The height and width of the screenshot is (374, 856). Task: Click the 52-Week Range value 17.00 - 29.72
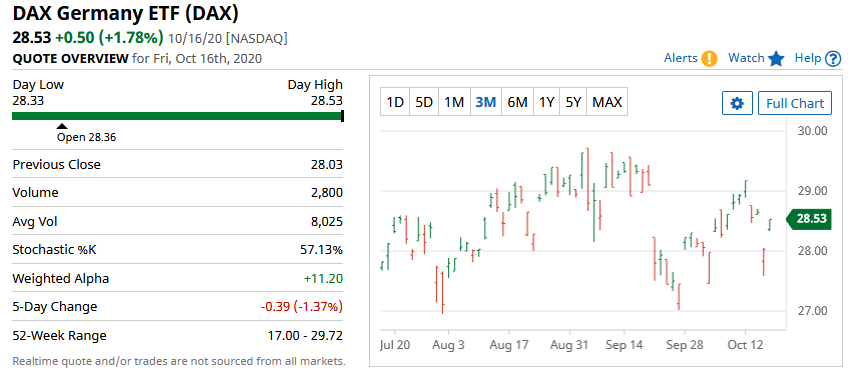[x=305, y=335]
